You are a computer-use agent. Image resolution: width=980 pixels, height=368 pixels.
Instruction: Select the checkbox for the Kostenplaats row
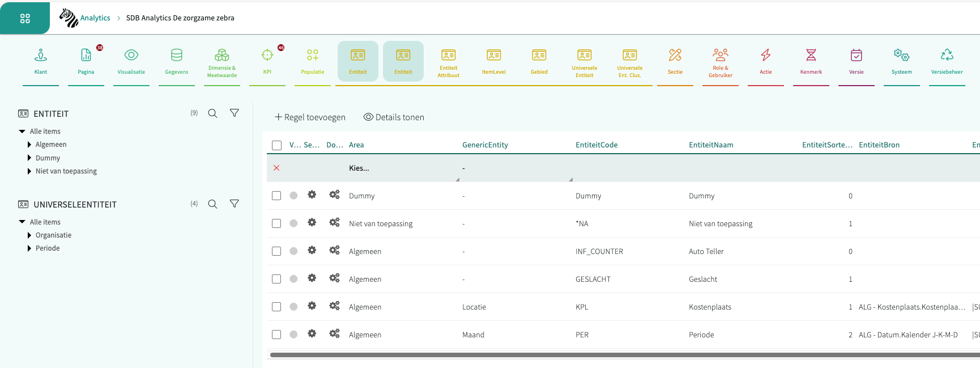276,307
